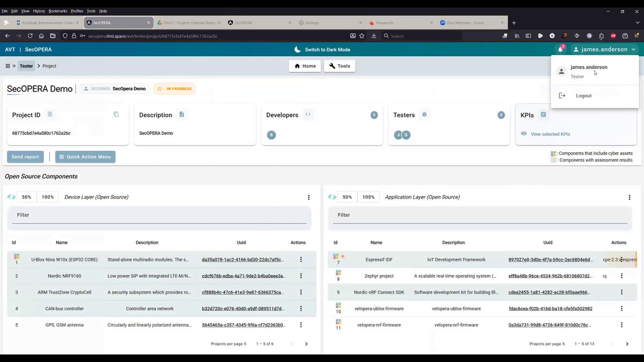Choose Logout from the user menu
644x362 pixels.
click(583, 95)
